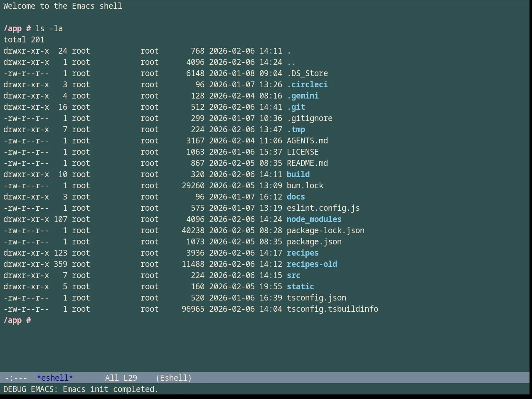
Task: Click the 29260 file size value
Action: click(x=193, y=185)
